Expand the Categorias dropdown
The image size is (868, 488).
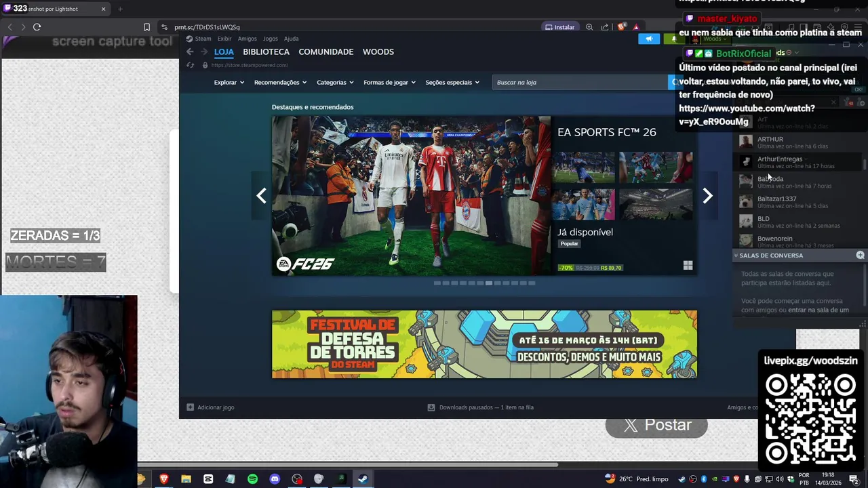pos(335,82)
